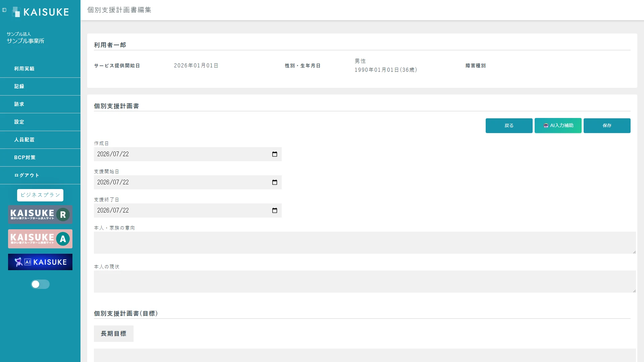Open the KAISUKE R banner
Image resolution: width=644 pixels, height=362 pixels.
(40, 215)
